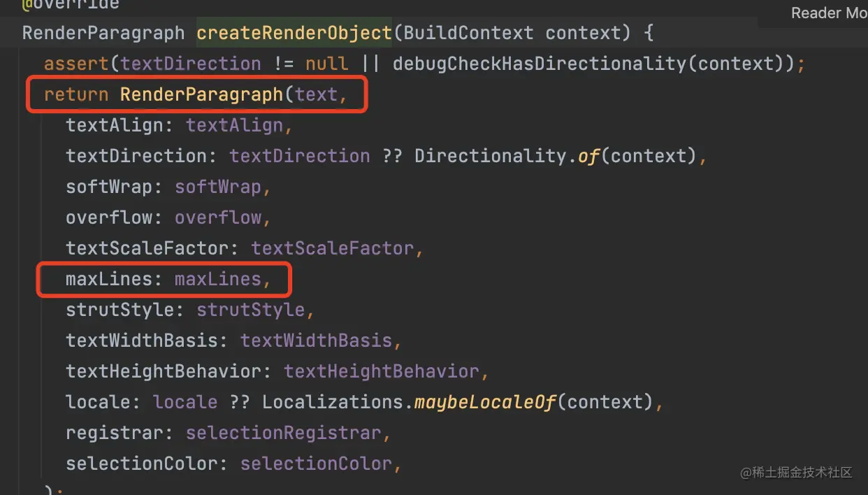Click the Reader Mode label
The image size is (868, 495).
[x=829, y=13]
